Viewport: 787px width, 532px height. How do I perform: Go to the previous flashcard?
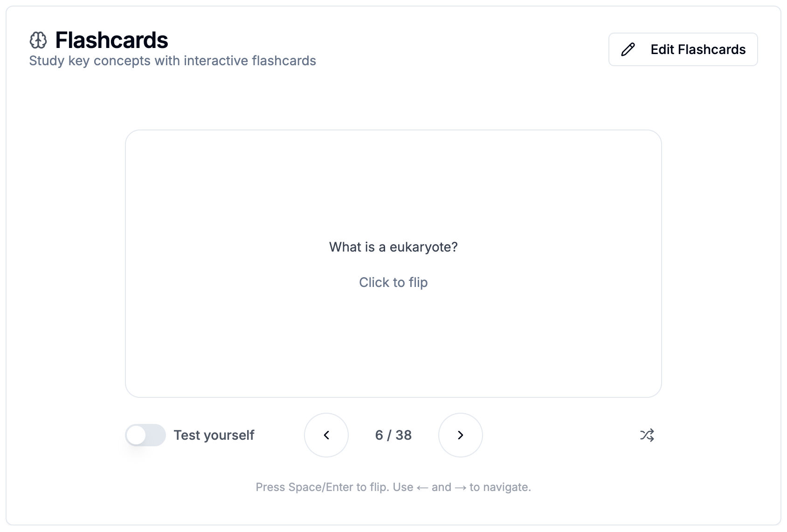coord(326,435)
